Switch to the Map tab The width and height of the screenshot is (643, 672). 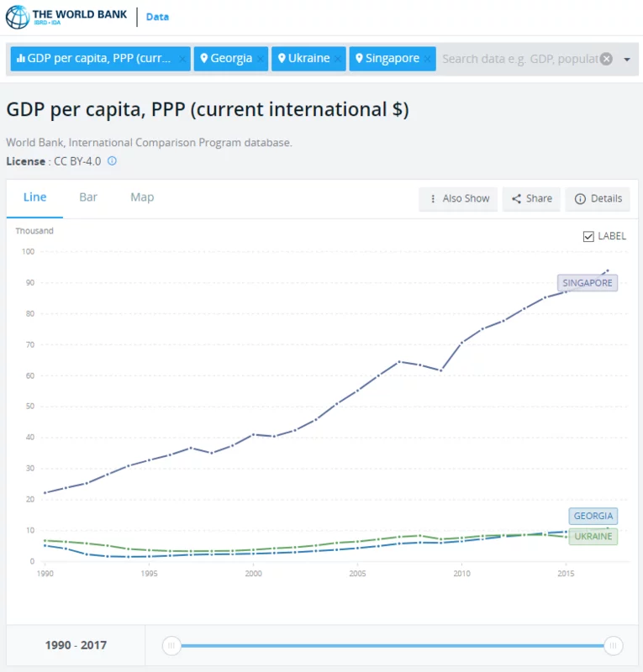coord(142,197)
